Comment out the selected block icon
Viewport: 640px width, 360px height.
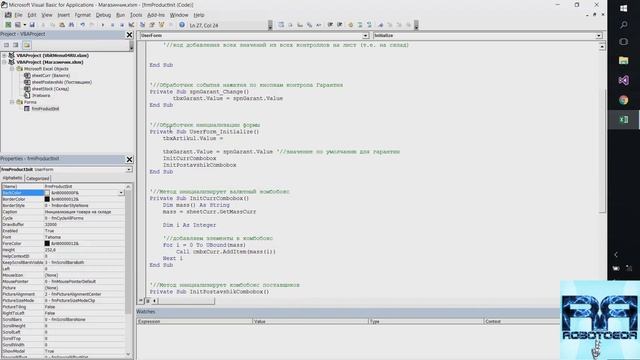[360, 25]
